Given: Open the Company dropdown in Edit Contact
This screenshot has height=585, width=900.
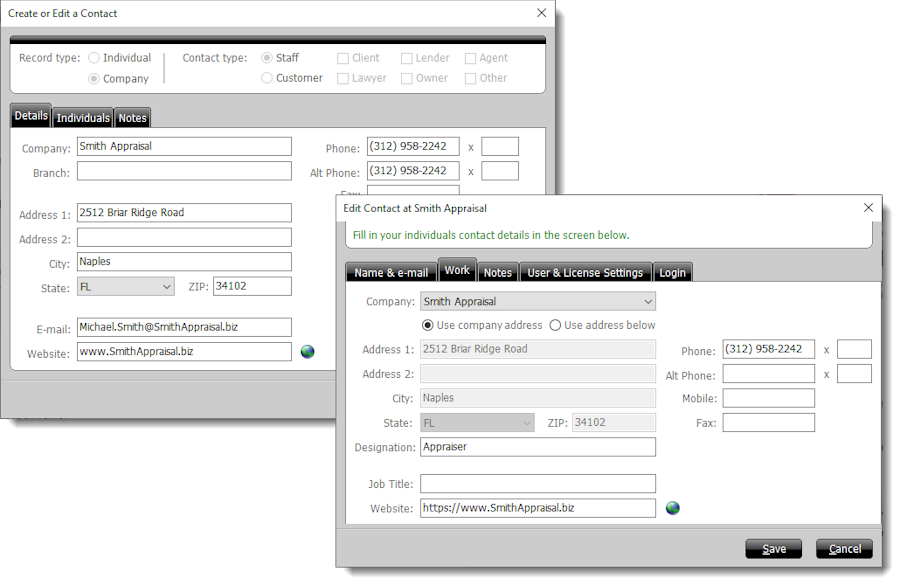Looking at the screenshot, I should point(538,301).
